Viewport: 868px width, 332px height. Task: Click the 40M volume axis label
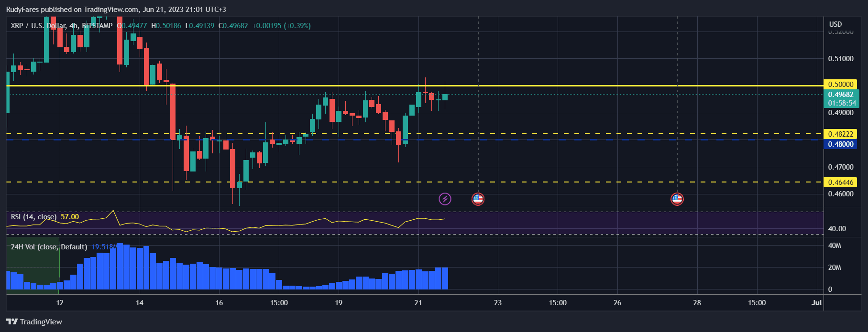[835, 246]
